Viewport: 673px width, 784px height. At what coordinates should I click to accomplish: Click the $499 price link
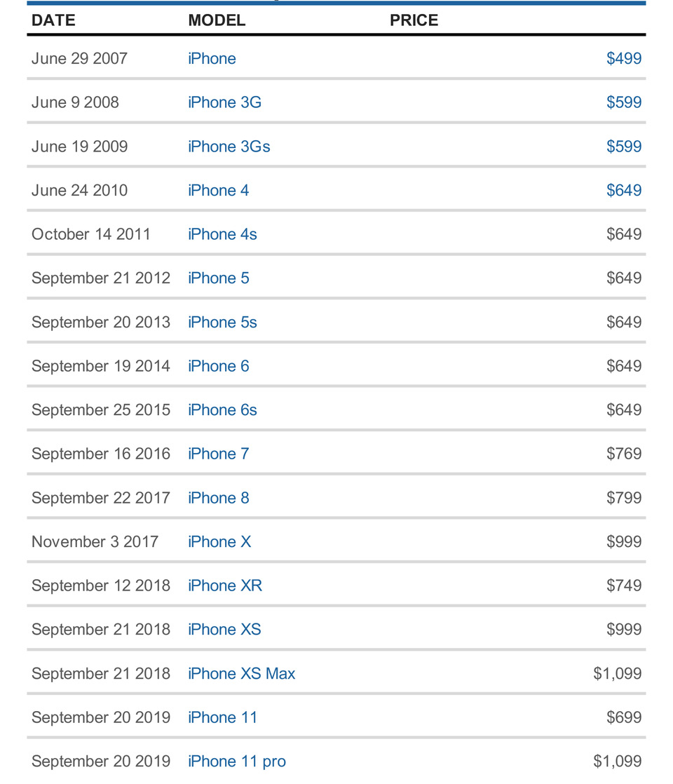pos(624,58)
